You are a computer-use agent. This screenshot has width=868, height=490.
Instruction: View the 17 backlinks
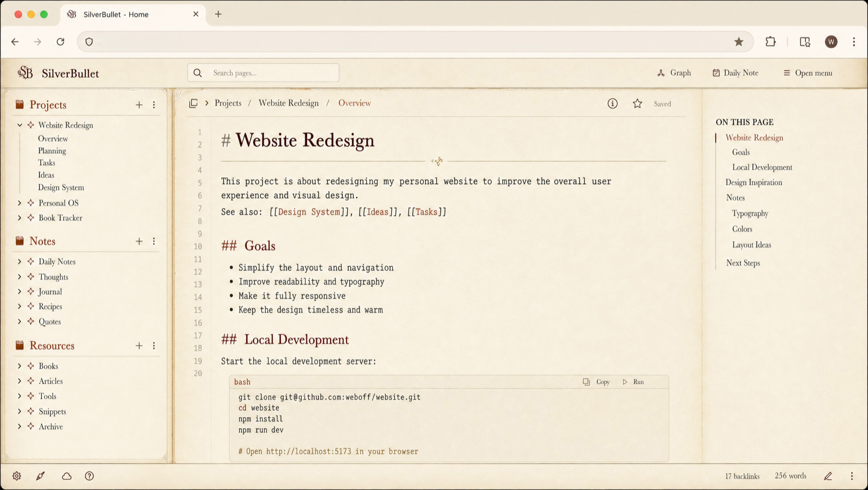pyautogui.click(x=742, y=476)
